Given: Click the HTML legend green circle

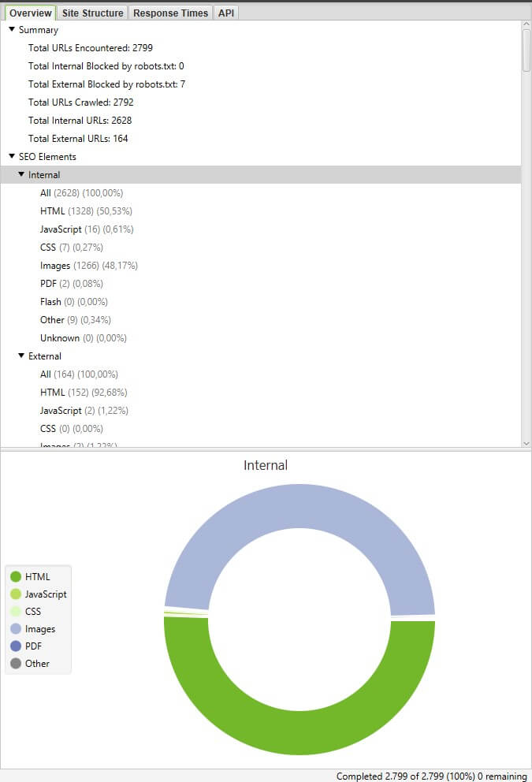Looking at the screenshot, I should (16, 577).
